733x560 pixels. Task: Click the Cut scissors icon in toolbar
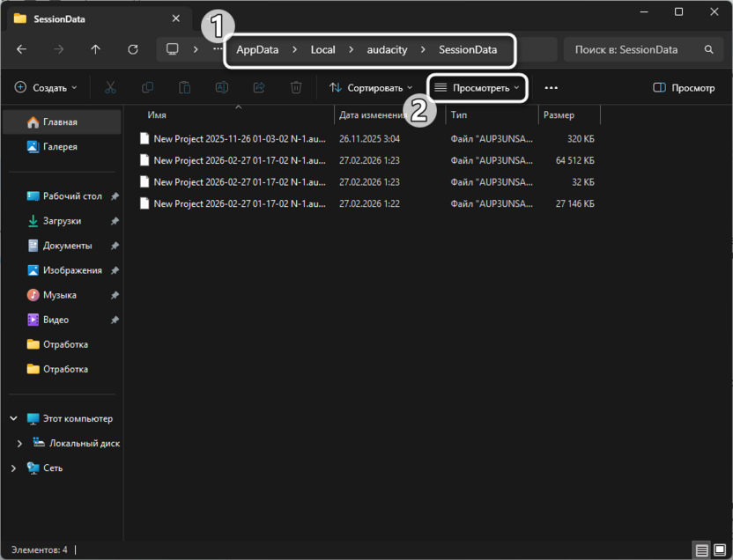tap(110, 88)
